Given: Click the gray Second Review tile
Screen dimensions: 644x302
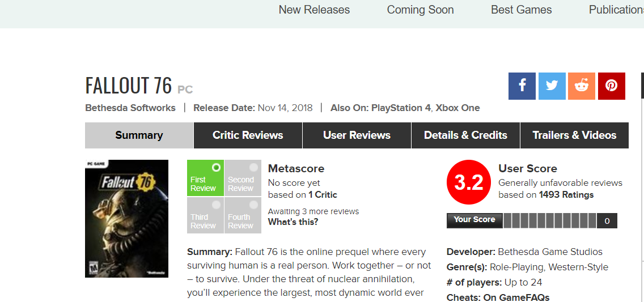Looking at the screenshot, I should tap(243, 178).
